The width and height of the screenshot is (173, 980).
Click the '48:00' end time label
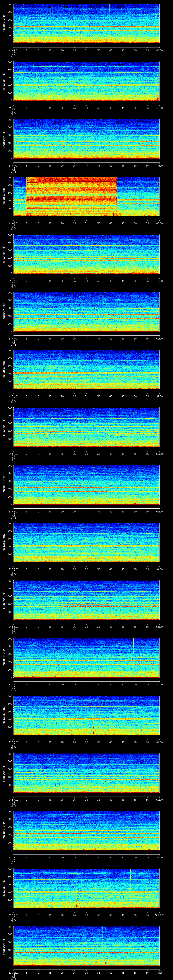click(159, 223)
